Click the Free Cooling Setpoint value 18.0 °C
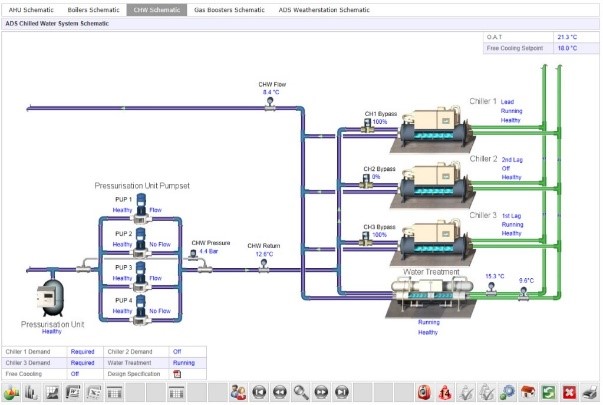 click(567, 48)
